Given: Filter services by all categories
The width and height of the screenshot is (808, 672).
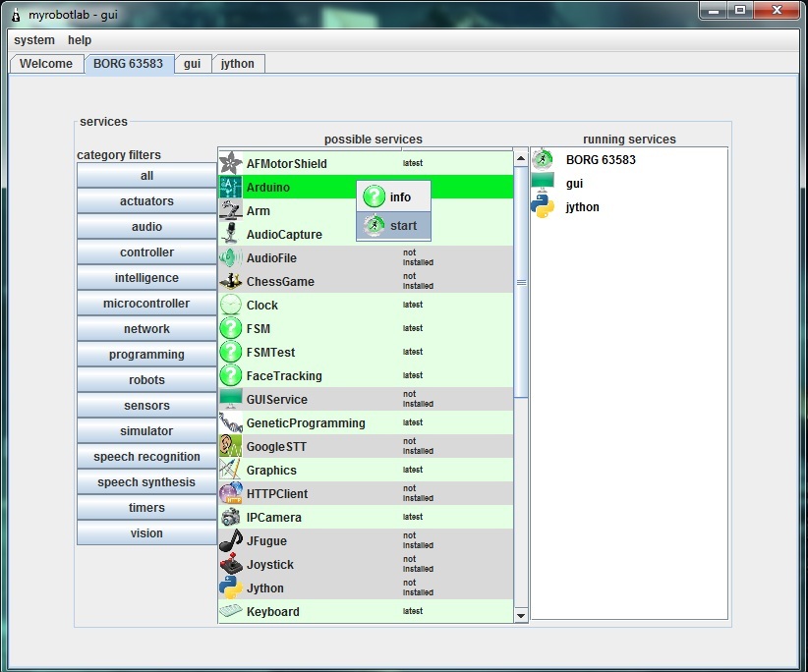Looking at the screenshot, I should (x=146, y=176).
